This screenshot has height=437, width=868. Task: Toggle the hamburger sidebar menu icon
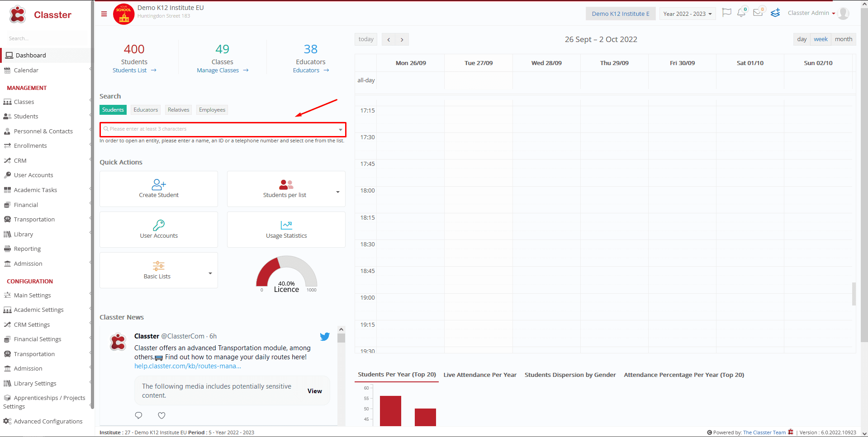[104, 14]
